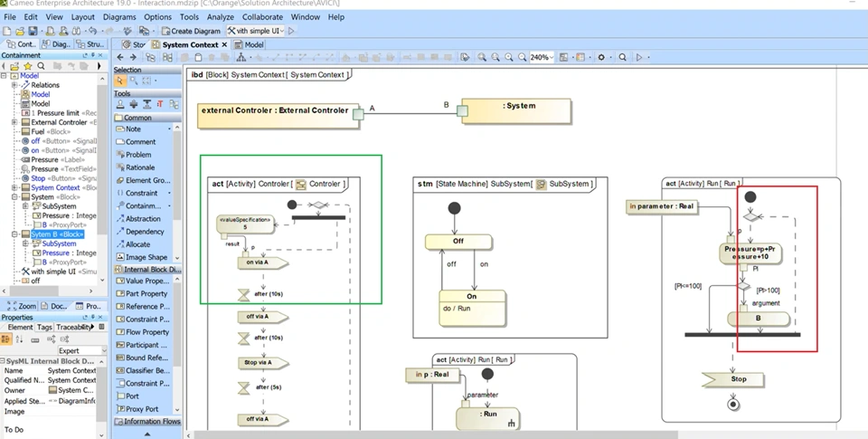
Task: Open the Expert properties mode dropdown
Action: click(x=82, y=351)
